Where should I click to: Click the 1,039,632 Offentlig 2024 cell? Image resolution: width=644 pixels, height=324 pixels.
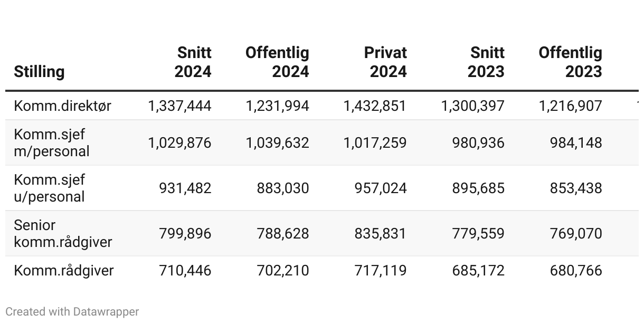tap(278, 142)
